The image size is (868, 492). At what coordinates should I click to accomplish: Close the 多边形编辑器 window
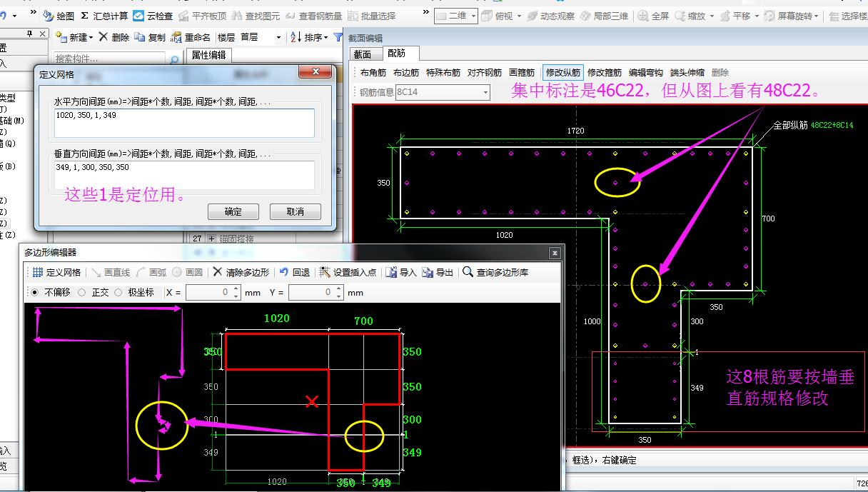click(555, 253)
